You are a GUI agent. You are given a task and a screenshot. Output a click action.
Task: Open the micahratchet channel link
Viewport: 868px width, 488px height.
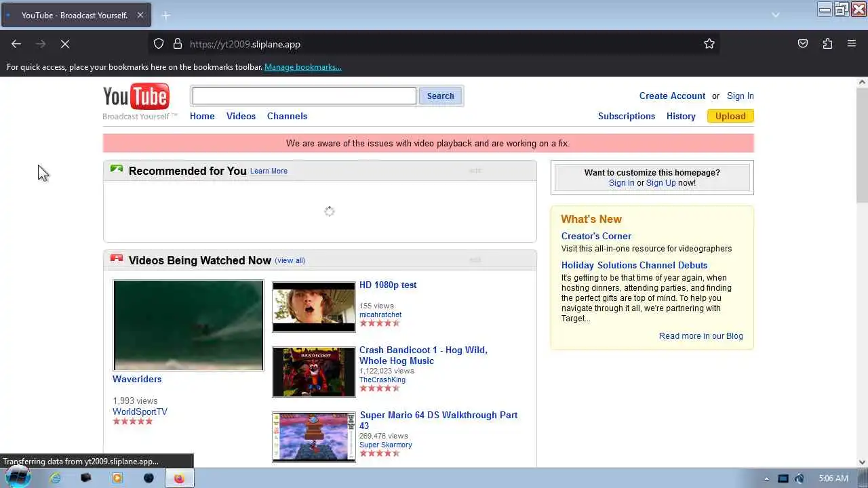click(380, 314)
